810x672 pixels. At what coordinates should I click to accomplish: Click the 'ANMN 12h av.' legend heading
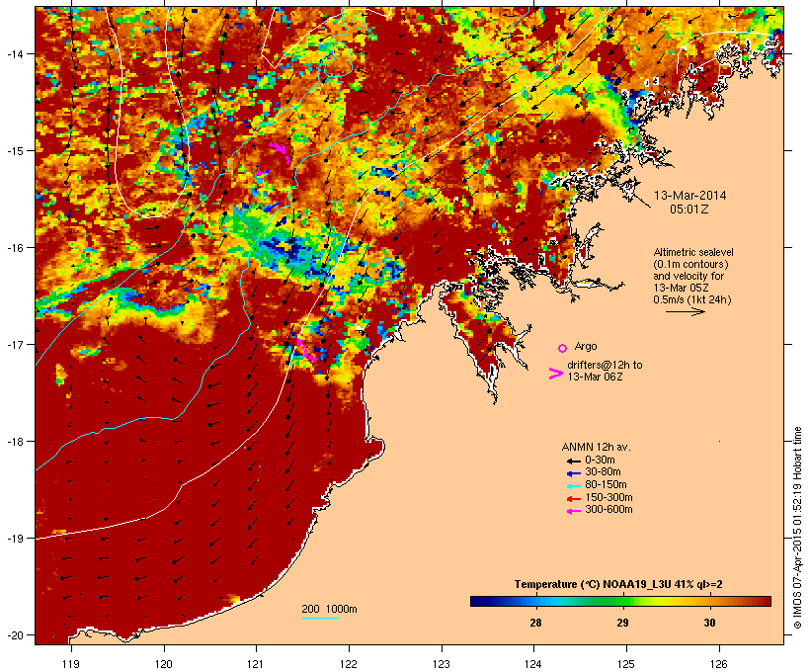596,447
